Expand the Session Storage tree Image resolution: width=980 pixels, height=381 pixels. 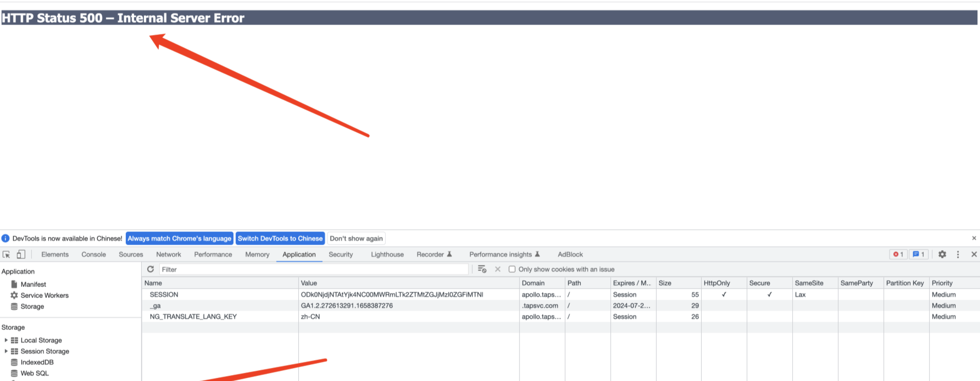[x=6, y=351]
